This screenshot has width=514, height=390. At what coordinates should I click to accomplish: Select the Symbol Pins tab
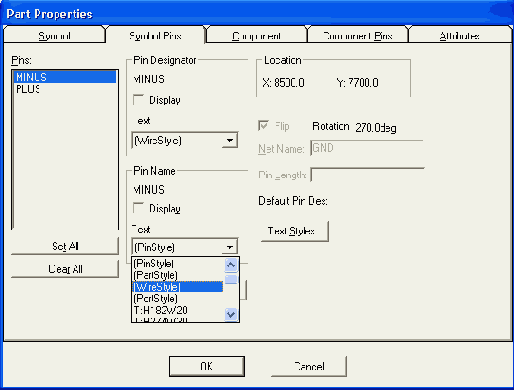[155, 35]
